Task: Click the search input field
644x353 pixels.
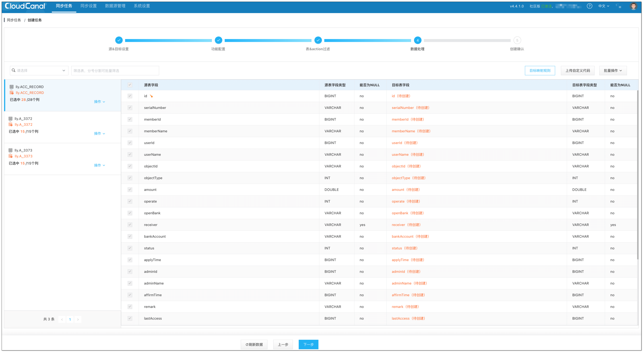Action: pyautogui.click(x=38, y=70)
